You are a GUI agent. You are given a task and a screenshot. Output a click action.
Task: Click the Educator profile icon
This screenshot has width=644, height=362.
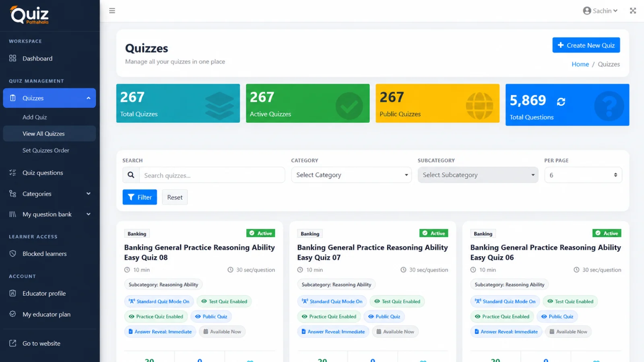(13, 293)
